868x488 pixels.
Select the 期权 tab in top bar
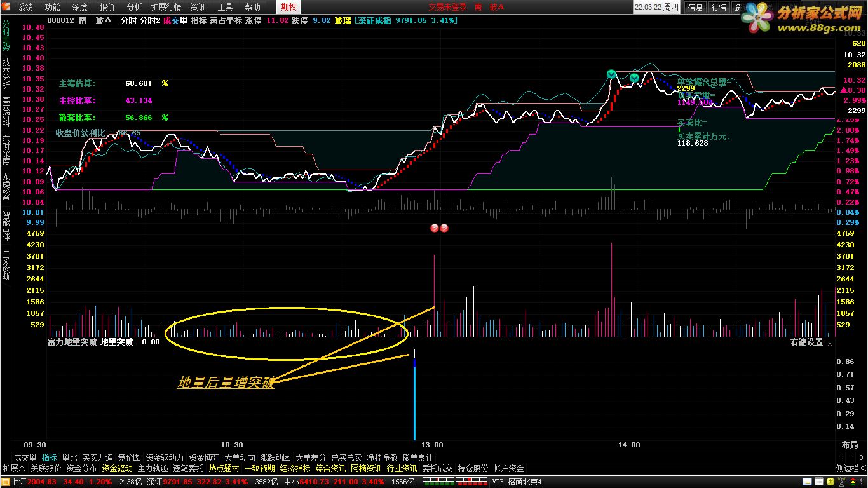coord(288,7)
